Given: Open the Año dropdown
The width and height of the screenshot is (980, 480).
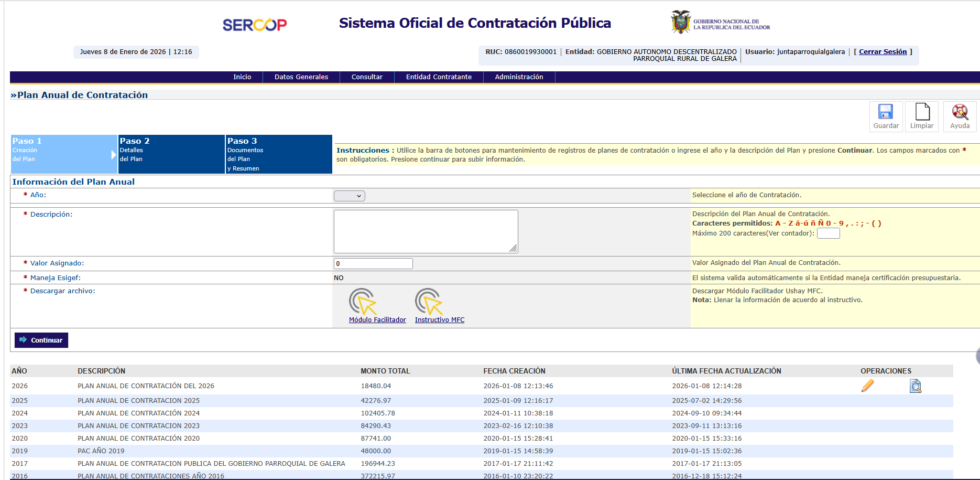Looking at the screenshot, I should 349,196.
